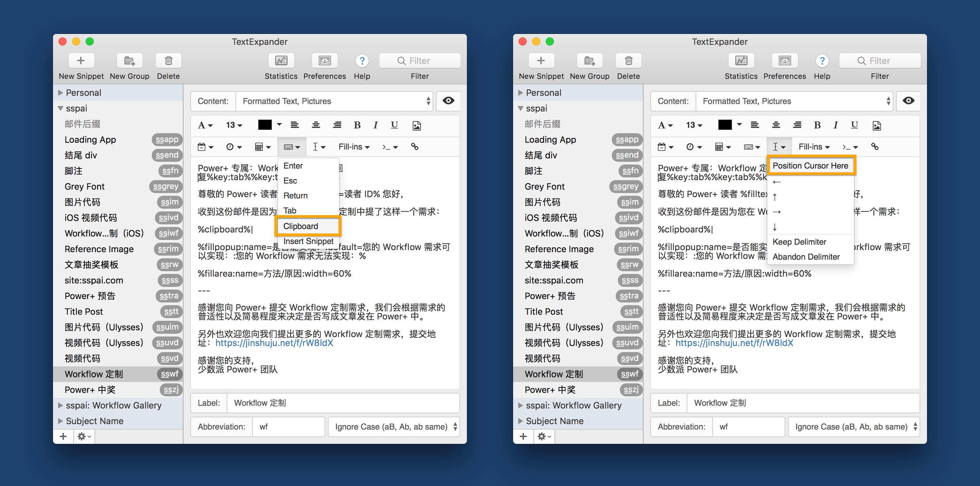Click center-align icon in left window editor
Image resolution: width=980 pixels, height=486 pixels.
click(316, 125)
